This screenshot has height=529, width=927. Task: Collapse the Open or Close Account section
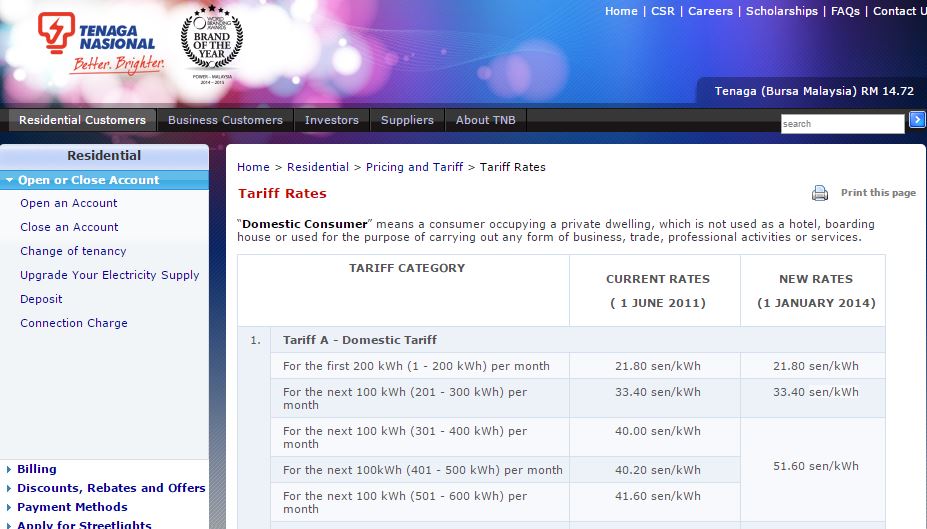(x=9, y=180)
